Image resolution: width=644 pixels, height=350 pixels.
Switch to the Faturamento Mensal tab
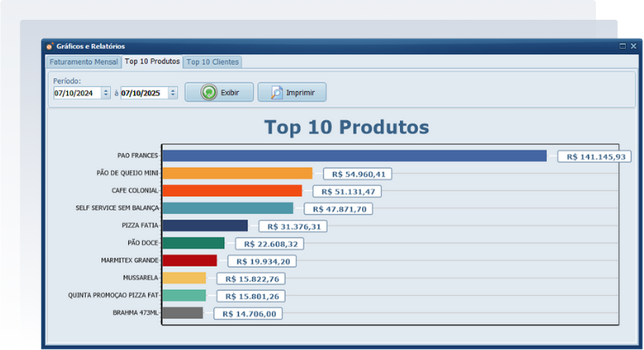(83, 62)
